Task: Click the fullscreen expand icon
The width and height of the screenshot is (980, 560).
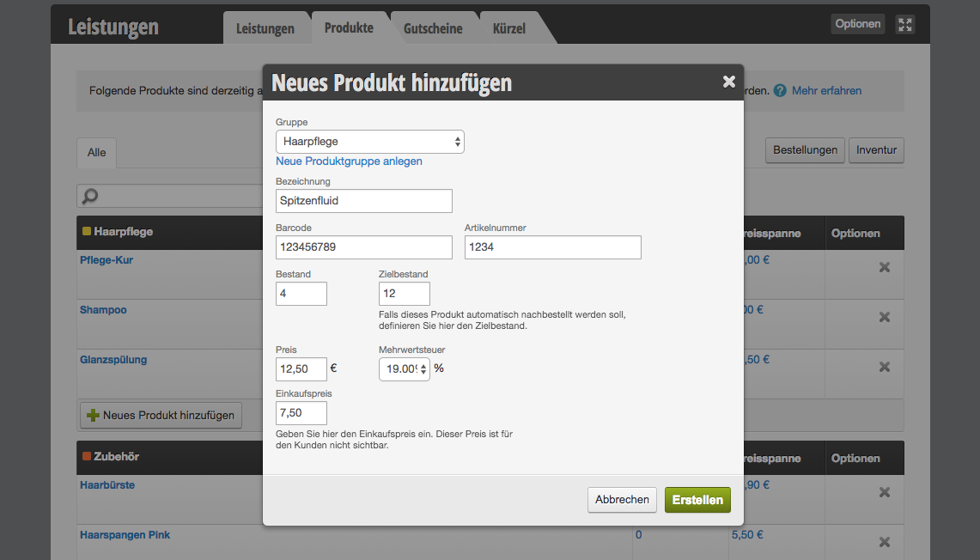Action: tap(905, 24)
